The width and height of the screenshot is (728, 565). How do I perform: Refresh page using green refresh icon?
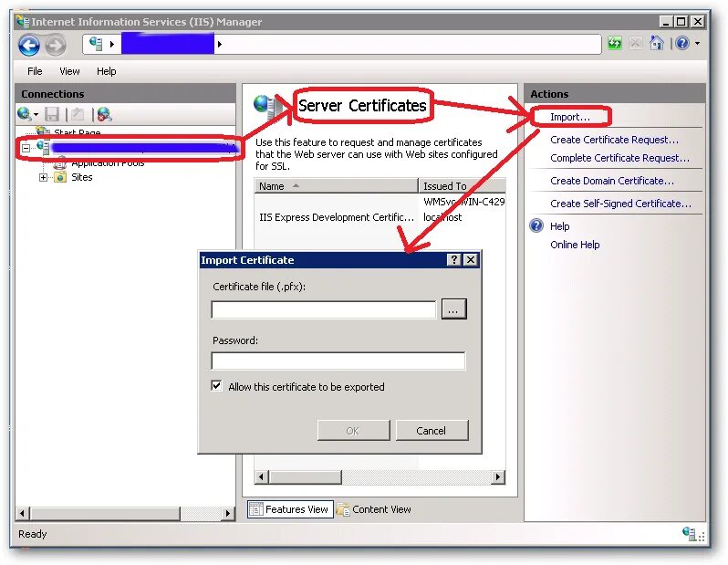tap(614, 43)
